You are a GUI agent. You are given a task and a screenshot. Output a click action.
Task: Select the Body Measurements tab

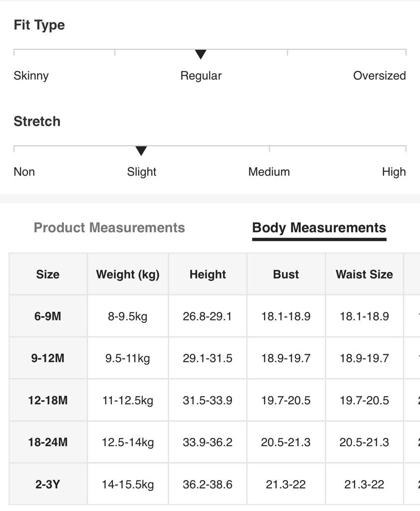pyautogui.click(x=319, y=228)
